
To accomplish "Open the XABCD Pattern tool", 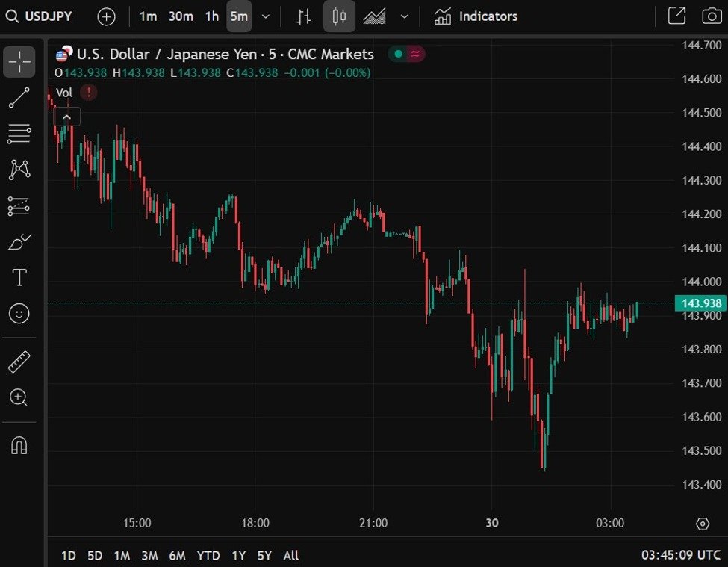I will coord(19,170).
